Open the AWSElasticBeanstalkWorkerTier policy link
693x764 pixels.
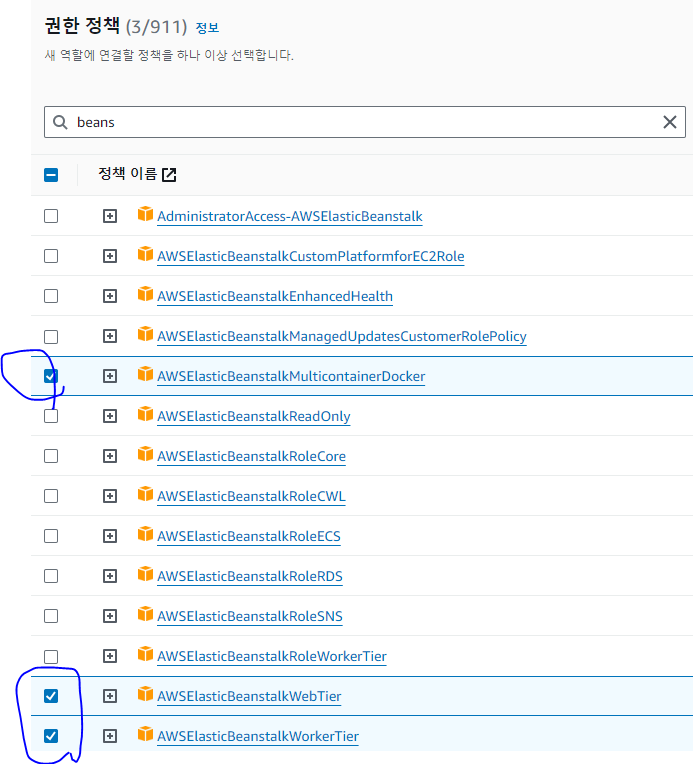258,736
